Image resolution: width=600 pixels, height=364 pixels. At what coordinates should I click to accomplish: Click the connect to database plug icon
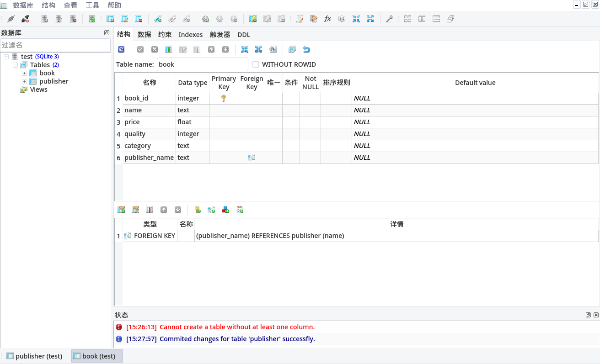11,19
